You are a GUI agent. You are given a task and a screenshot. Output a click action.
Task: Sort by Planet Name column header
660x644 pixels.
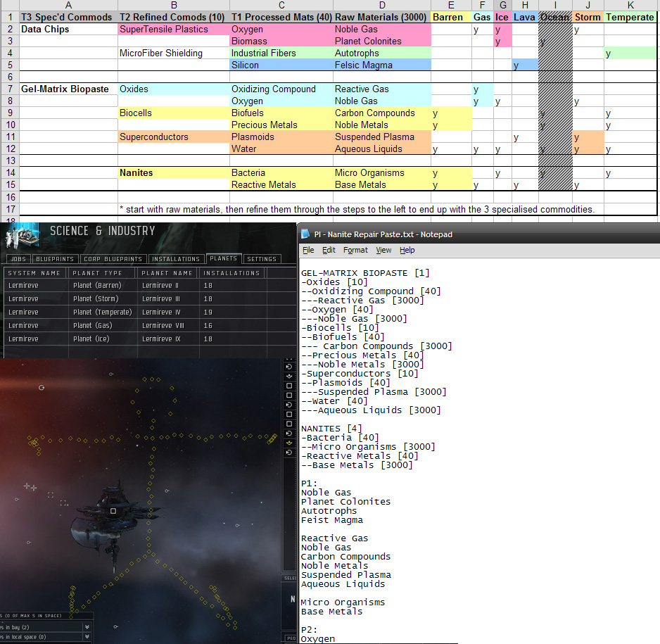(x=168, y=273)
